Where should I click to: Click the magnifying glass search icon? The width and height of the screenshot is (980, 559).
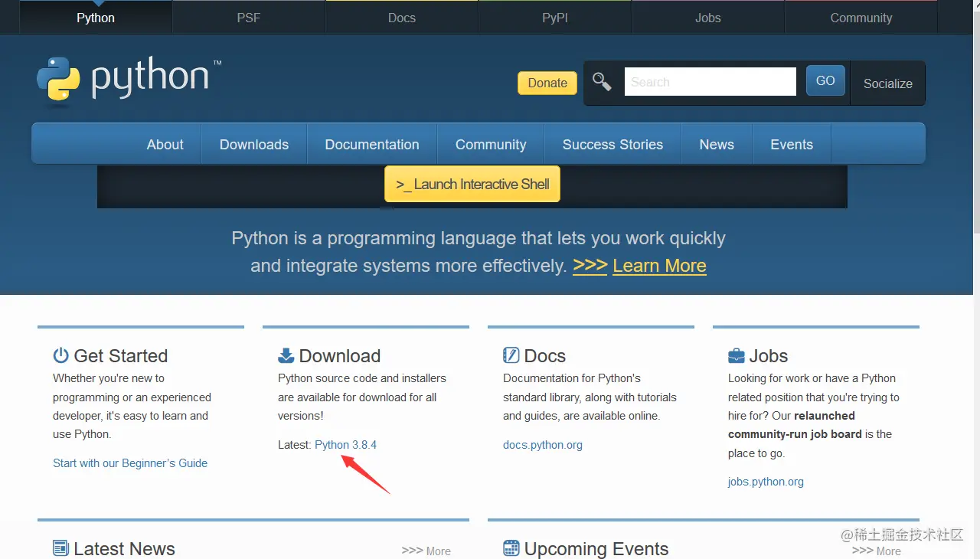point(602,82)
